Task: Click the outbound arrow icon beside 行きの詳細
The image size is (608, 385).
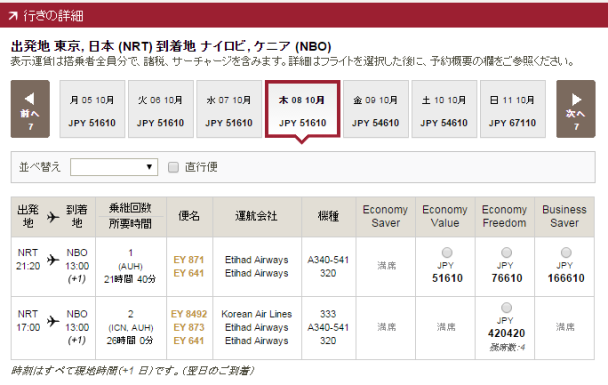Action: 13,16
